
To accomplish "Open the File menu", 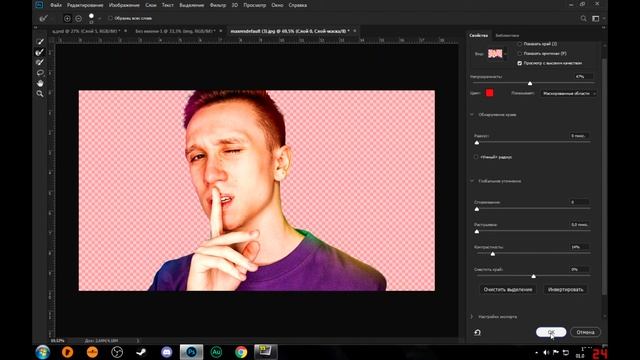I will (56, 5).
